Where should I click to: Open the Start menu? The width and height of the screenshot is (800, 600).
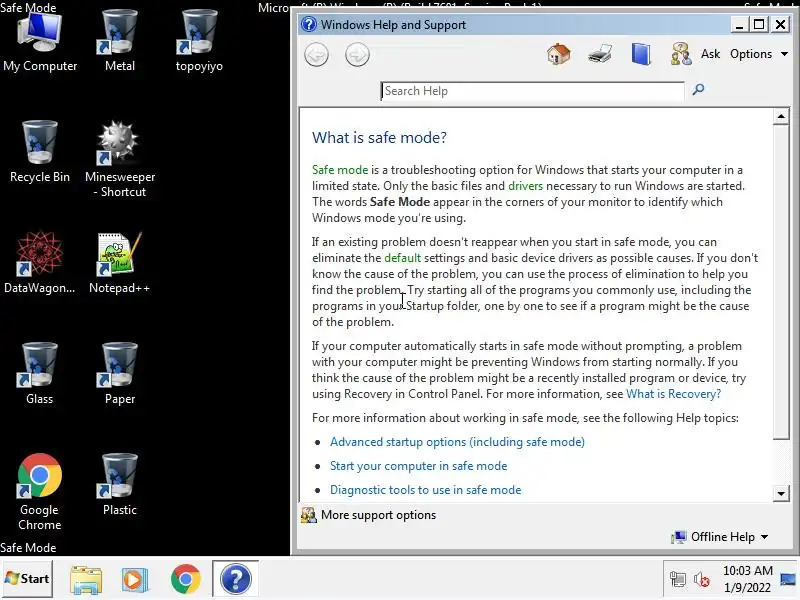point(27,579)
